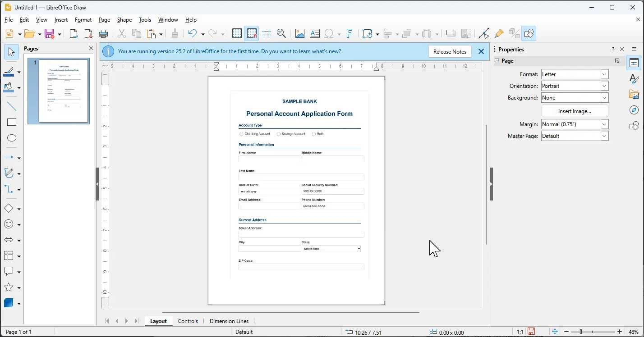Open the sidebar settings hamburger menu
This screenshot has height=337, width=644.
pos(634,49)
